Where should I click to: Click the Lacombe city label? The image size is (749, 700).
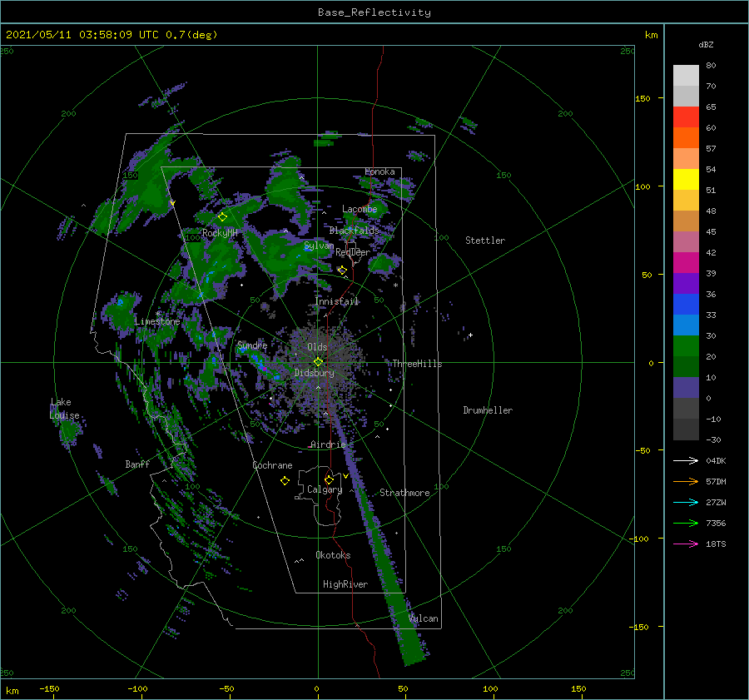[x=360, y=209]
